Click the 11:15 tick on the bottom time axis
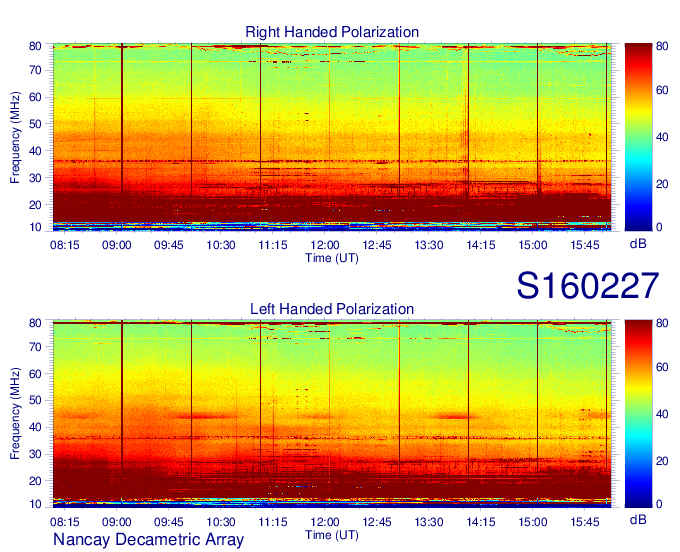 (x=273, y=522)
